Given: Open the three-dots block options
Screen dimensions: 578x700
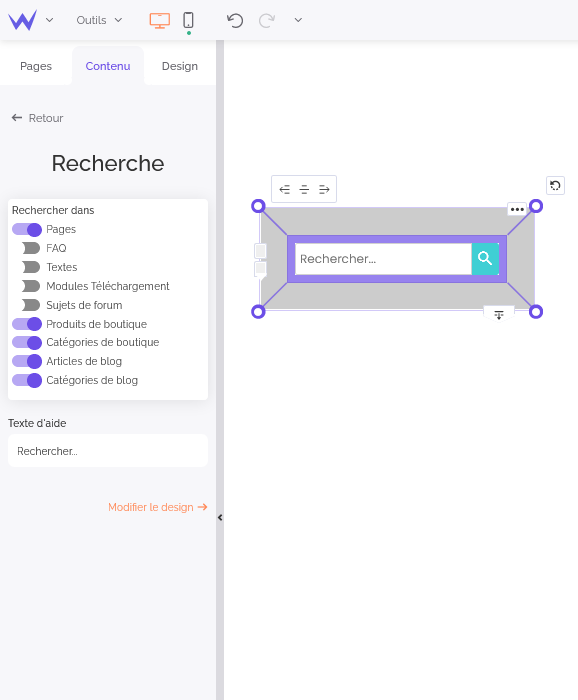Looking at the screenshot, I should (517, 209).
